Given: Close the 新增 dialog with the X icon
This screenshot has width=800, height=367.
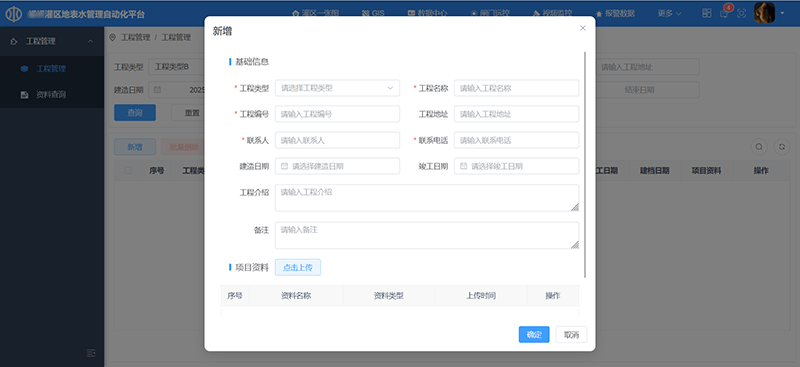Looking at the screenshot, I should point(583,28).
